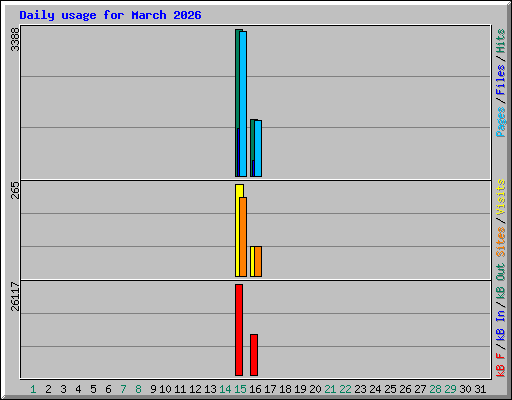The image size is (512, 400).
Task: Click green x-axis day label 15
Action: 240,389
